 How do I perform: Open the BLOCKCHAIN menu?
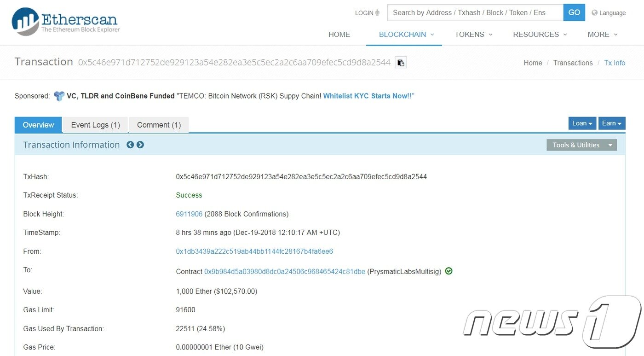click(x=404, y=35)
